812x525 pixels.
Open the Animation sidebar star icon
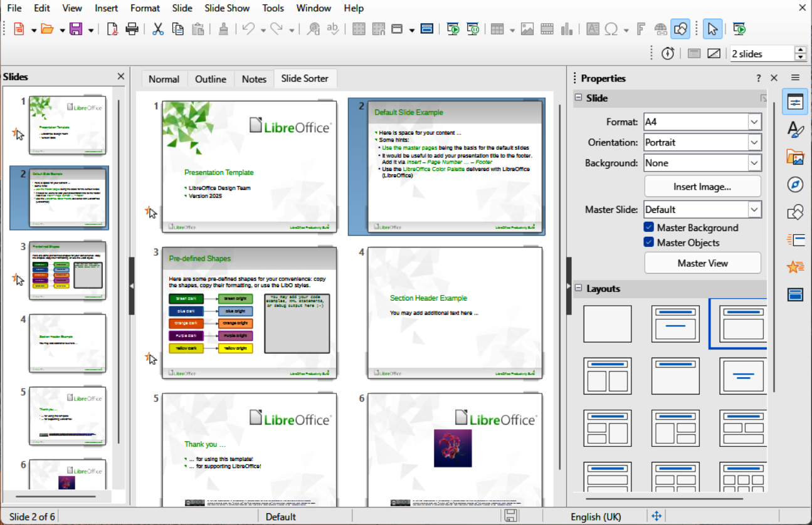pyautogui.click(x=795, y=267)
